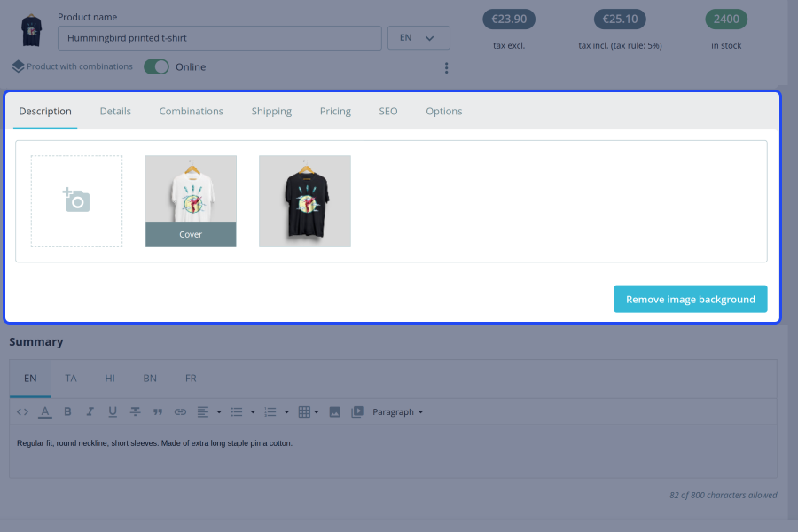Click the bullet list icon
Image resolution: width=798 pixels, height=532 pixels.
click(x=237, y=411)
